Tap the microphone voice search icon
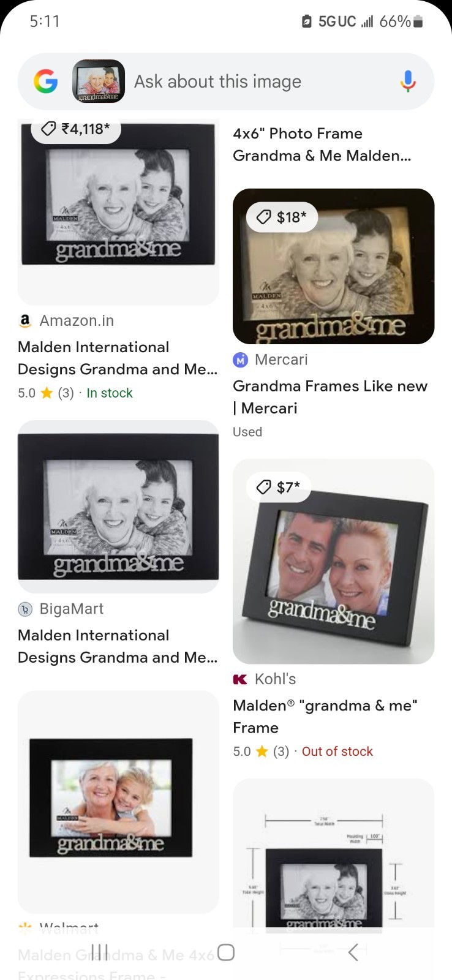Viewport: 452px width, 980px height. [408, 81]
